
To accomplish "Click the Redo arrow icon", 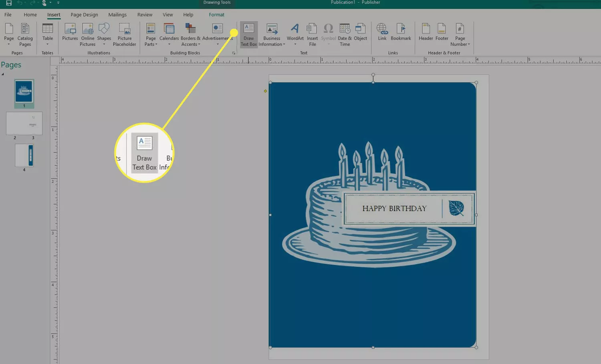I will (x=32, y=3).
